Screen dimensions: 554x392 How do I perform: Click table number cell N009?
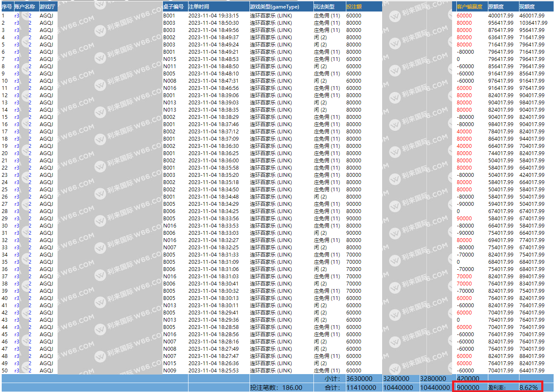pos(170,371)
